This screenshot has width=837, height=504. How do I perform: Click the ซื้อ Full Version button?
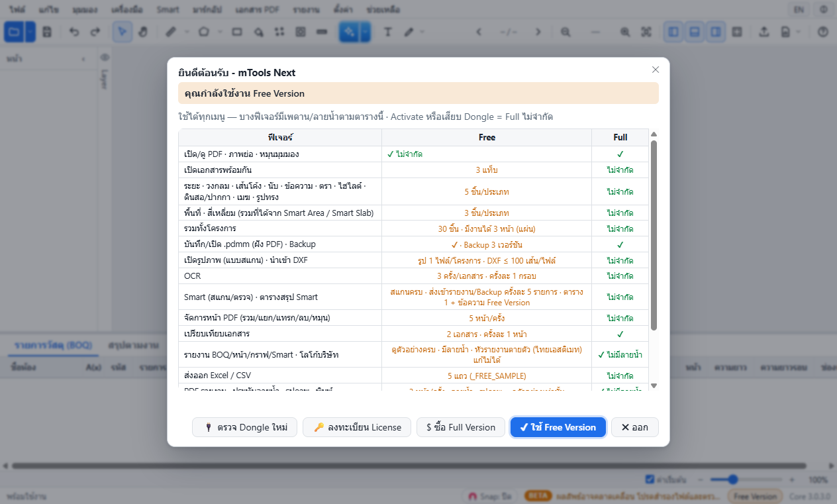pyautogui.click(x=460, y=427)
